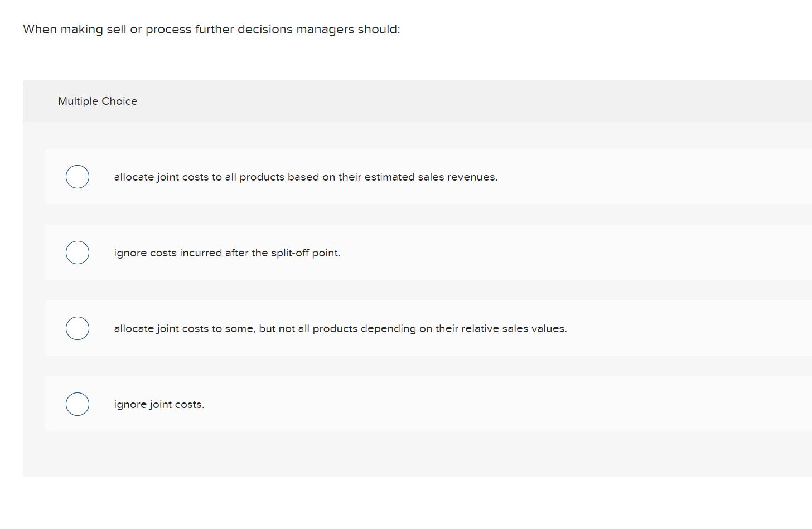Click the 'Multiple Choice' header label
Screen dimensions: 812x529
[98, 101]
